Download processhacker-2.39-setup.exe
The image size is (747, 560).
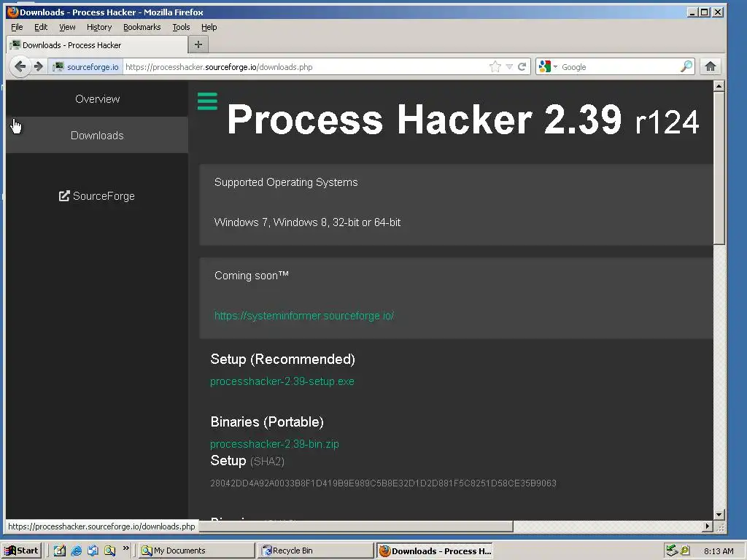(x=282, y=381)
